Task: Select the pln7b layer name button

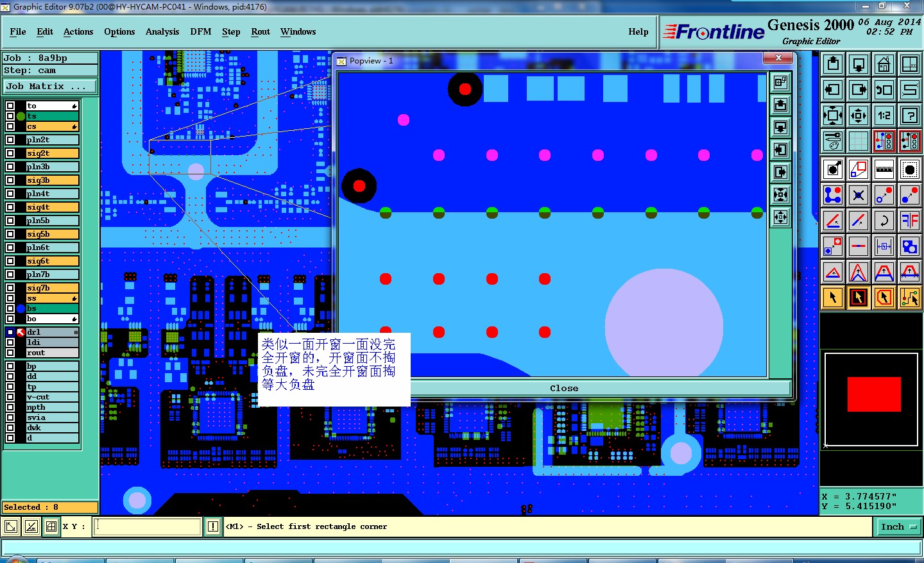Action: click(x=52, y=274)
